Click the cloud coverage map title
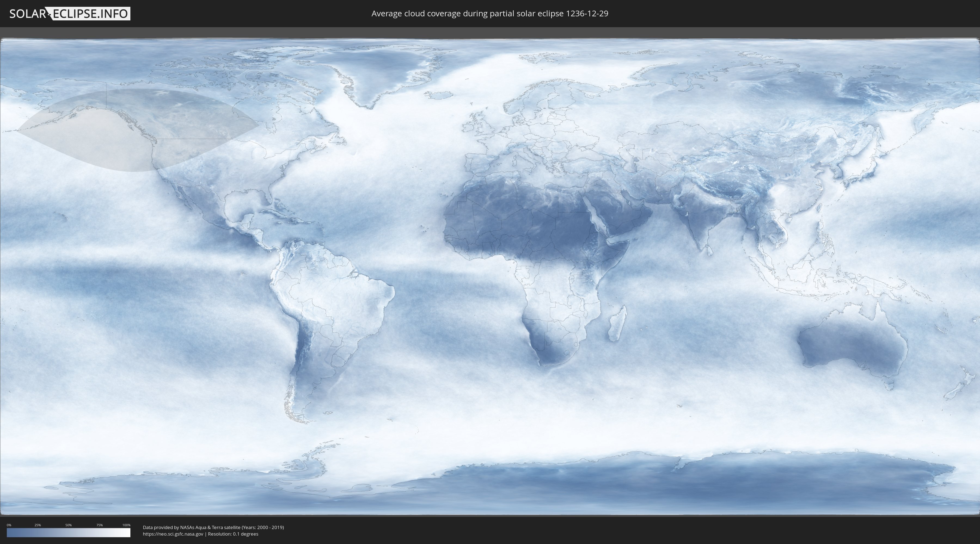The image size is (980, 544). [x=490, y=14]
